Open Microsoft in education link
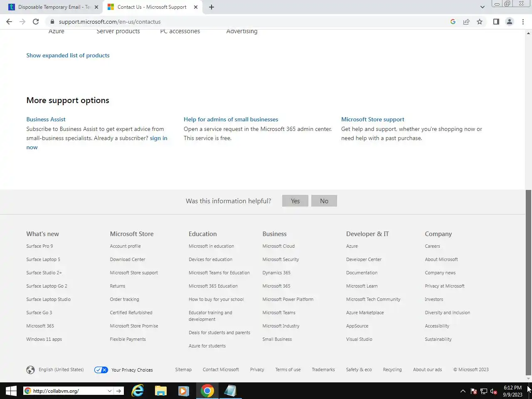Viewport: 532px width, 399px height. pyautogui.click(x=211, y=246)
